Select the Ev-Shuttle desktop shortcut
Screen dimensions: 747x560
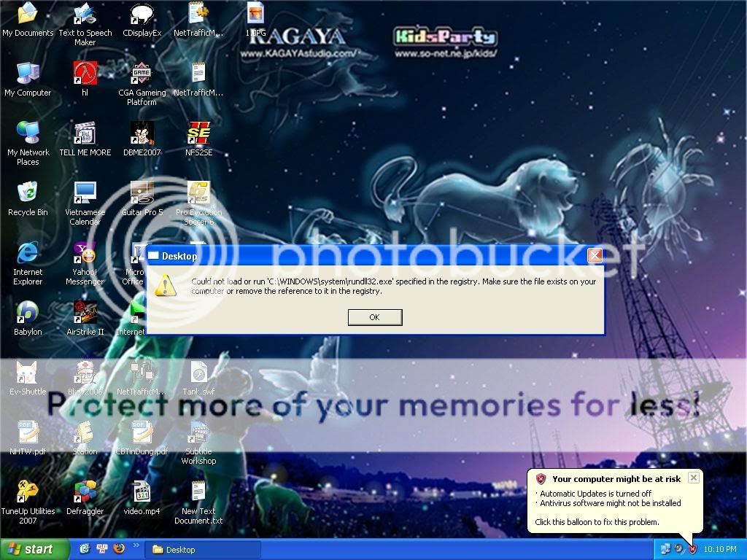click(x=28, y=378)
